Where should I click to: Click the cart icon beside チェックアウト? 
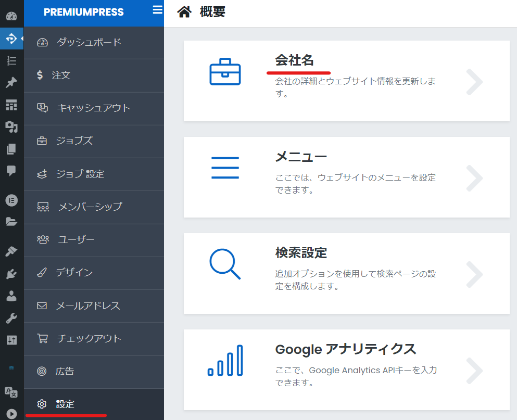pyautogui.click(x=43, y=339)
